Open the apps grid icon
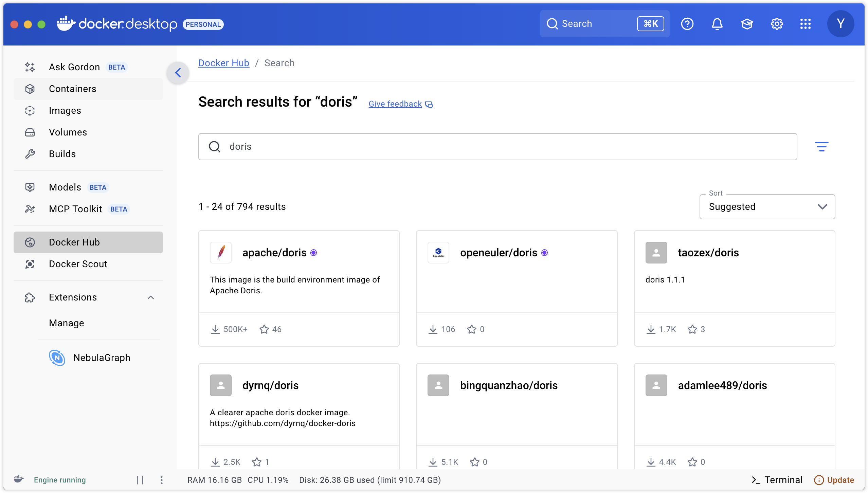The width and height of the screenshot is (868, 493). (805, 24)
